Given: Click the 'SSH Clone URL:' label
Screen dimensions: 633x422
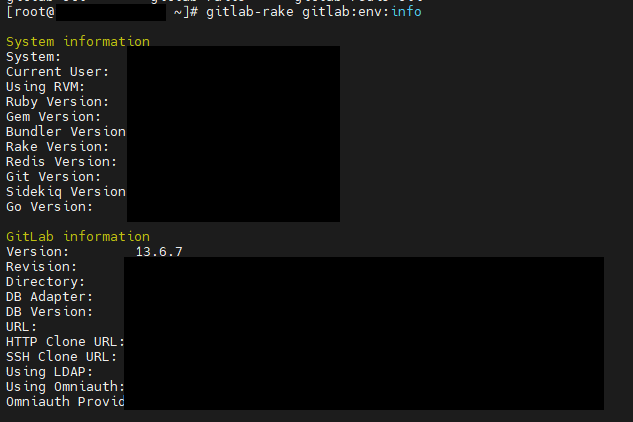Looking at the screenshot, I should click(61, 357).
